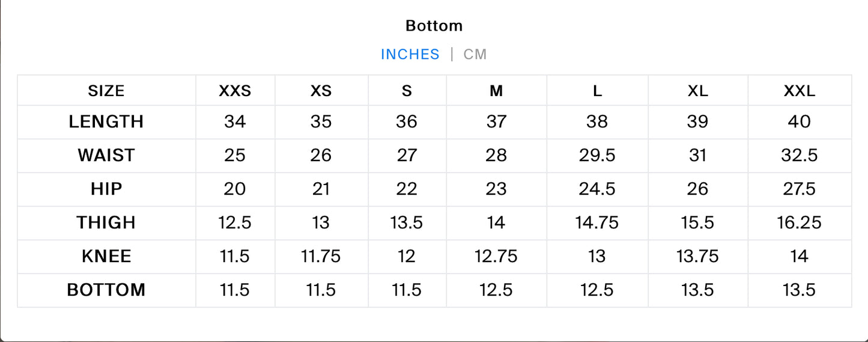The image size is (868, 342).
Task: Click the SIZE header cell
Action: point(106,91)
